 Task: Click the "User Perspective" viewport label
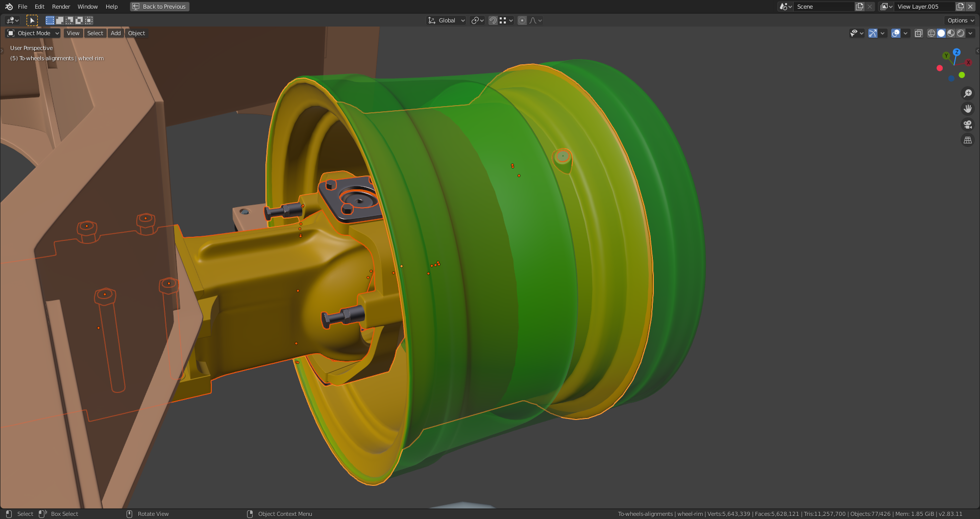pyautogui.click(x=32, y=48)
